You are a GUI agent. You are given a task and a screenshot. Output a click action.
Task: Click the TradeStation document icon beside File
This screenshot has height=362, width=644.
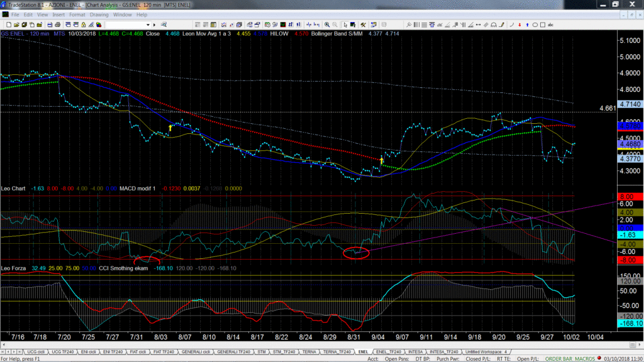(5, 15)
